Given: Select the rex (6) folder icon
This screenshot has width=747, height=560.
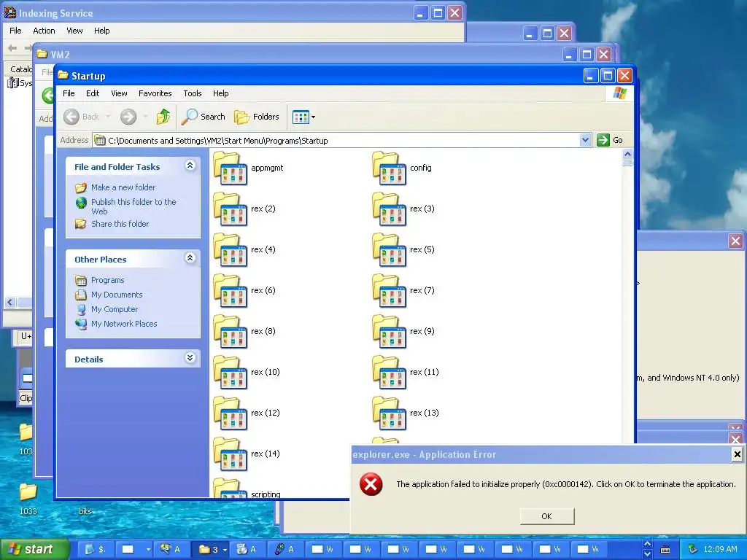Looking at the screenshot, I should [x=230, y=291].
